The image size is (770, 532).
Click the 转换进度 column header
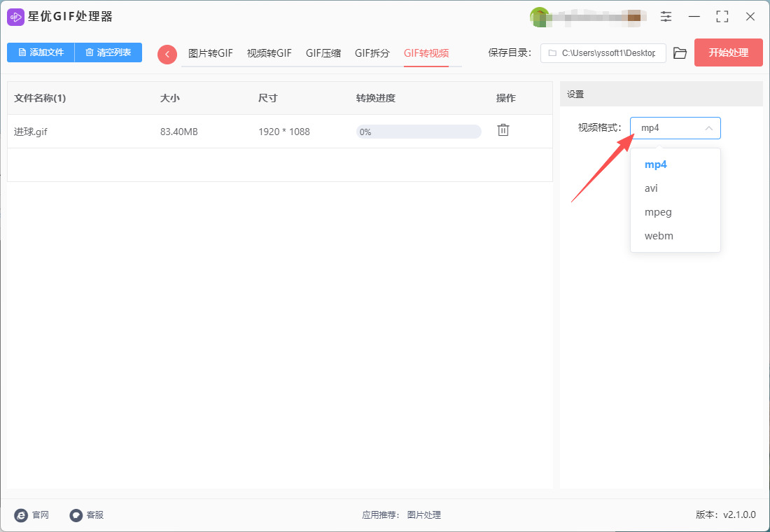376,98
